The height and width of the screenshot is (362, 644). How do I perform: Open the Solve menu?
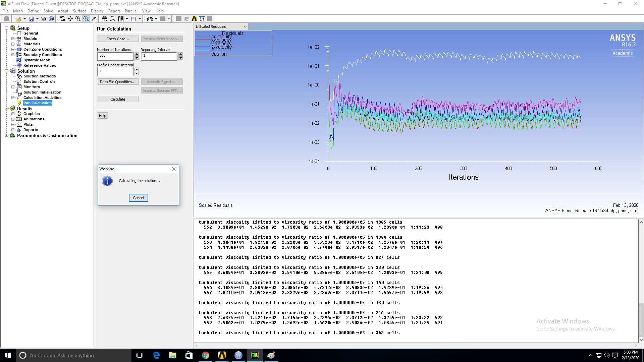coord(48,11)
